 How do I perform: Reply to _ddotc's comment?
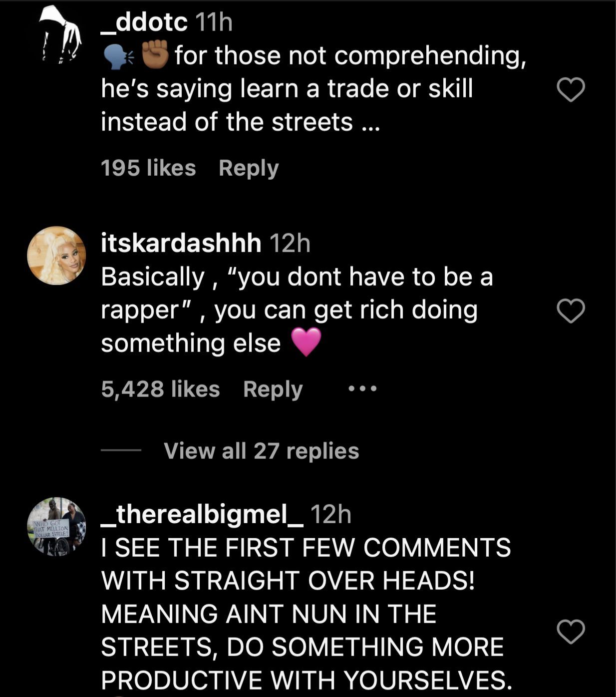tap(249, 168)
